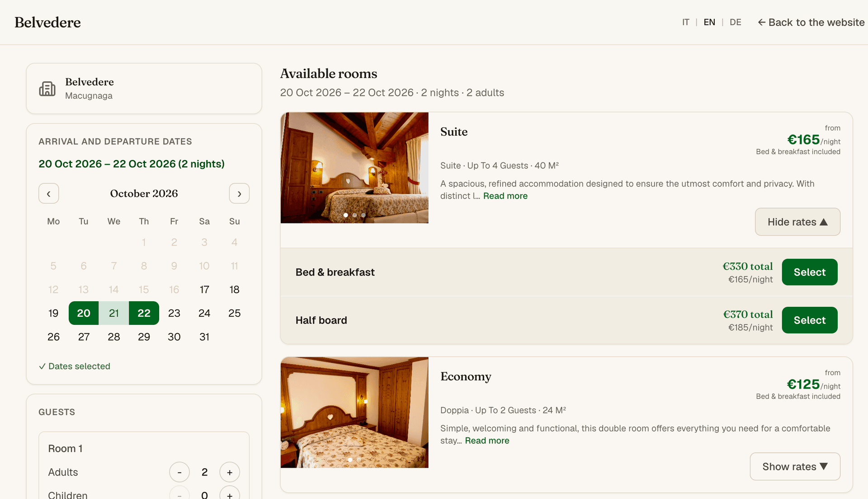Screen dimensions: 868x499
Task: Expand Economy room with Show rates
Action: click(795, 466)
